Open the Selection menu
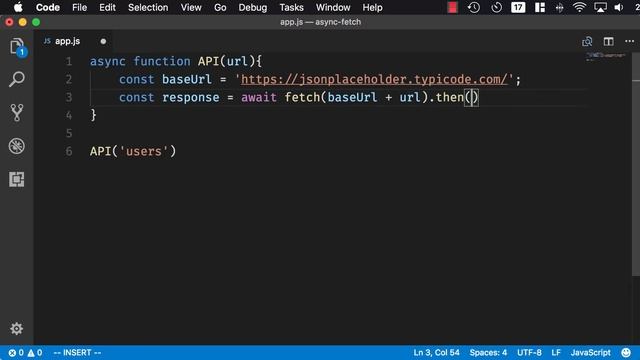This screenshot has height=360, width=640. [148, 7]
